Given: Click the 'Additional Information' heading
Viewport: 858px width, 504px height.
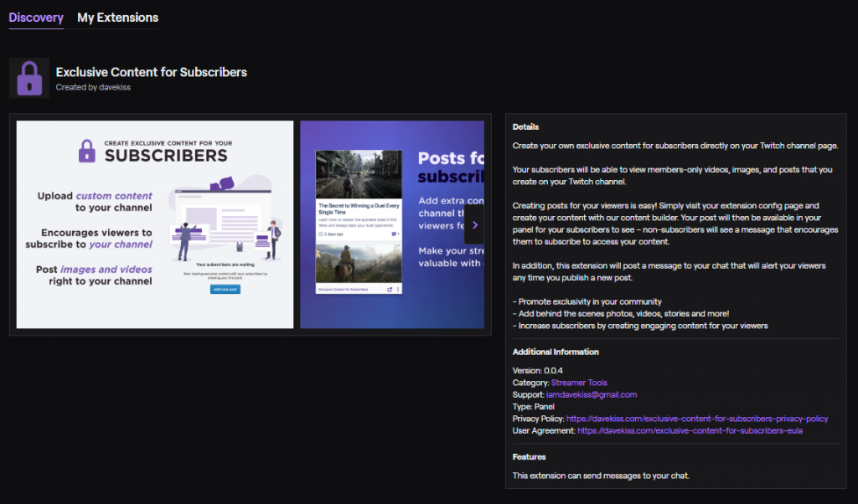Looking at the screenshot, I should pyautogui.click(x=556, y=352).
